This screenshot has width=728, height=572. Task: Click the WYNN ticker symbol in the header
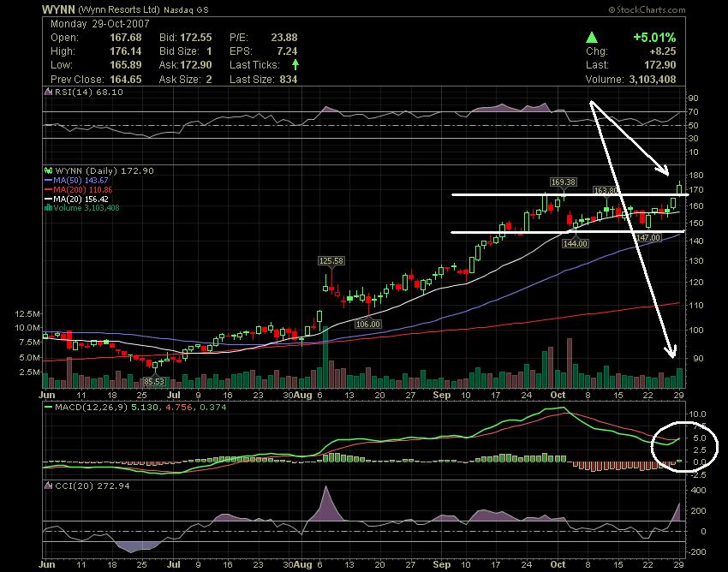(x=58, y=9)
